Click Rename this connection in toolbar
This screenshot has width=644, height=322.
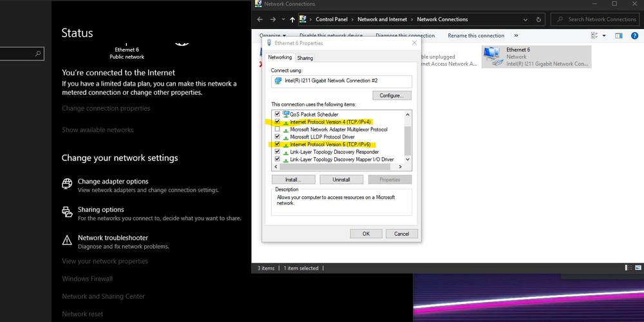click(476, 35)
